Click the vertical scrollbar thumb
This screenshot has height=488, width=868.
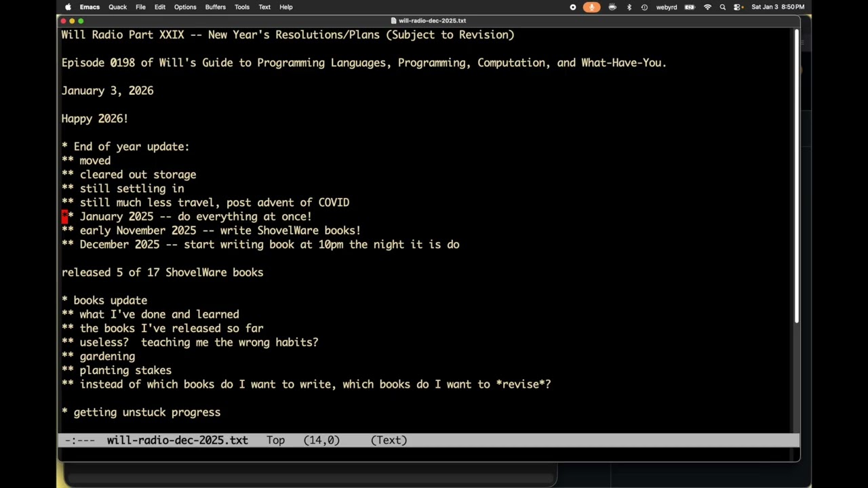[796, 176]
